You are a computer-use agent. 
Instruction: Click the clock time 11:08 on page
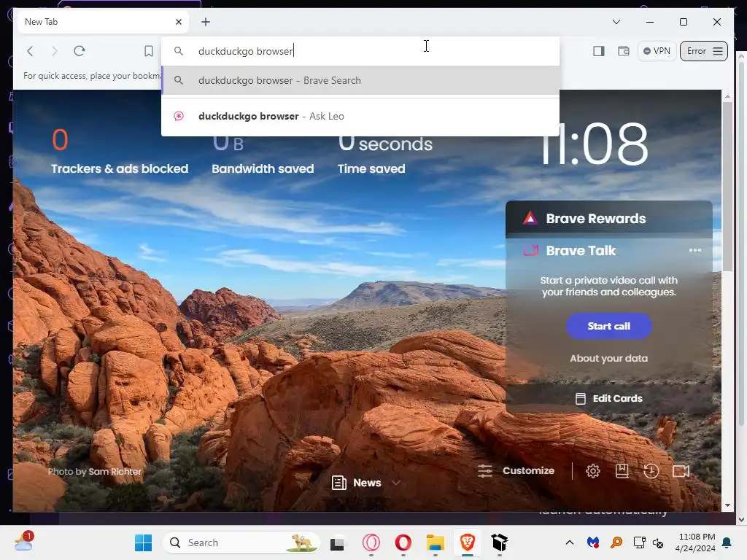(594, 144)
